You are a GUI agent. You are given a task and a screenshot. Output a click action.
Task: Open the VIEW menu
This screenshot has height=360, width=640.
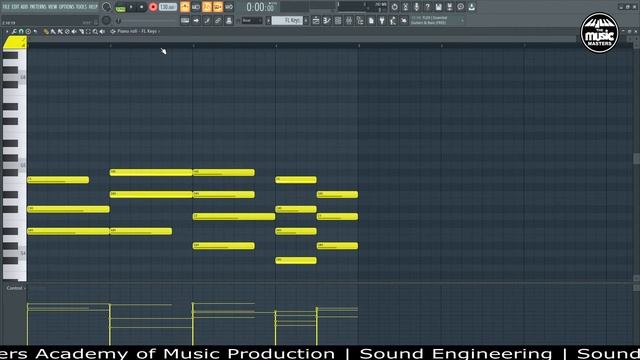pos(53,7)
